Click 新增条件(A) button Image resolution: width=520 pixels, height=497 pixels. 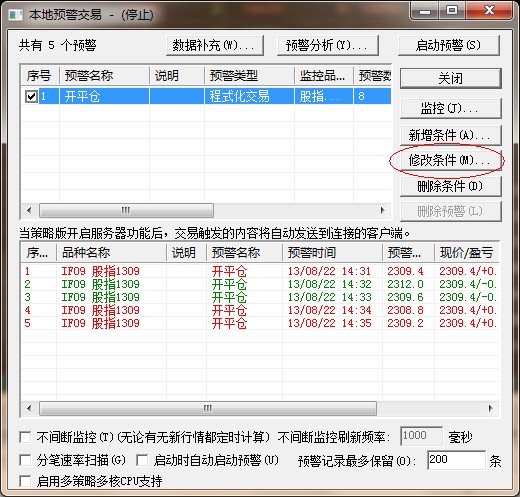point(451,135)
